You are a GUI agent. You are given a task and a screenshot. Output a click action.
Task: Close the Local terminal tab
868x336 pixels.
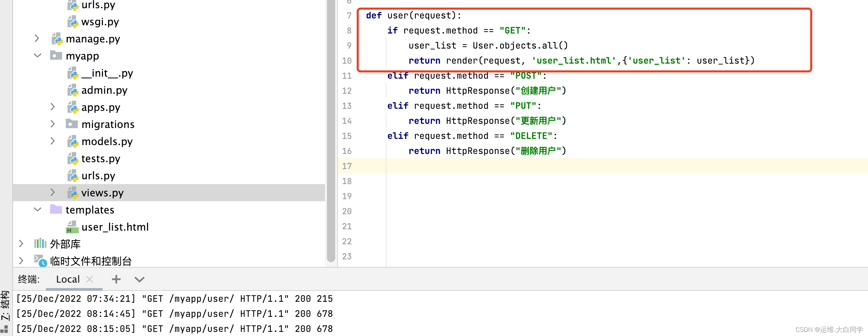tap(90, 279)
